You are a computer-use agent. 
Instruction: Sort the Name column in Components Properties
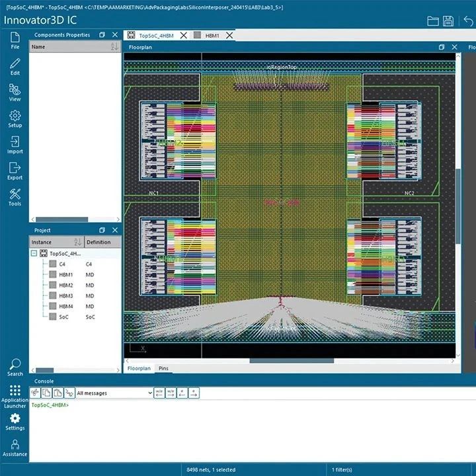[114, 46]
